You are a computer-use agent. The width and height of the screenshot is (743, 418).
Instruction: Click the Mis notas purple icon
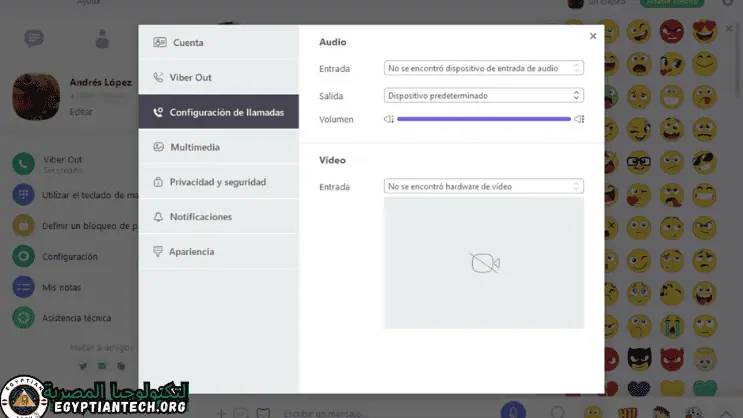pos(23,287)
